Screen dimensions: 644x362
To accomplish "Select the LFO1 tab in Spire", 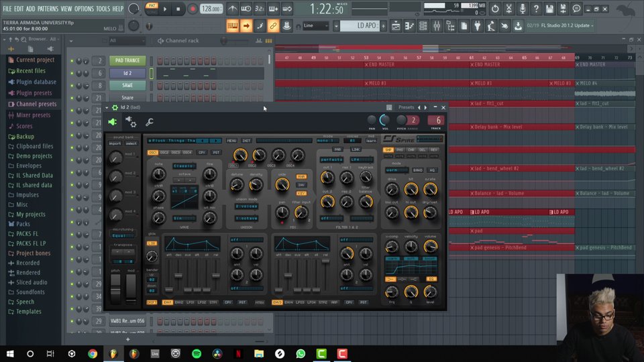I will click(190, 302).
